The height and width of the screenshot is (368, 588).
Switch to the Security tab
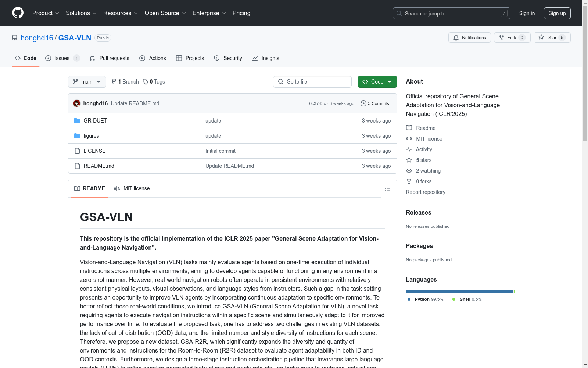(228, 58)
